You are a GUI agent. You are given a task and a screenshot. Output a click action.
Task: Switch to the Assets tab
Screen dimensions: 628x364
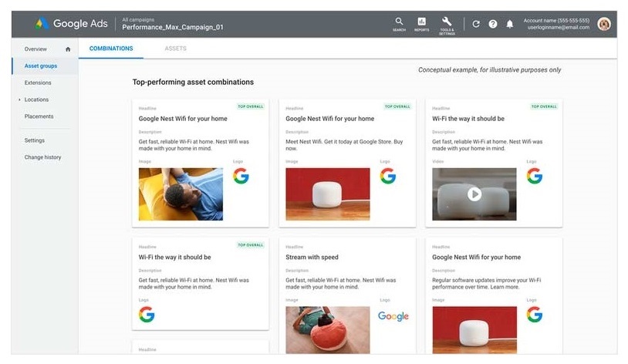pyautogui.click(x=175, y=49)
